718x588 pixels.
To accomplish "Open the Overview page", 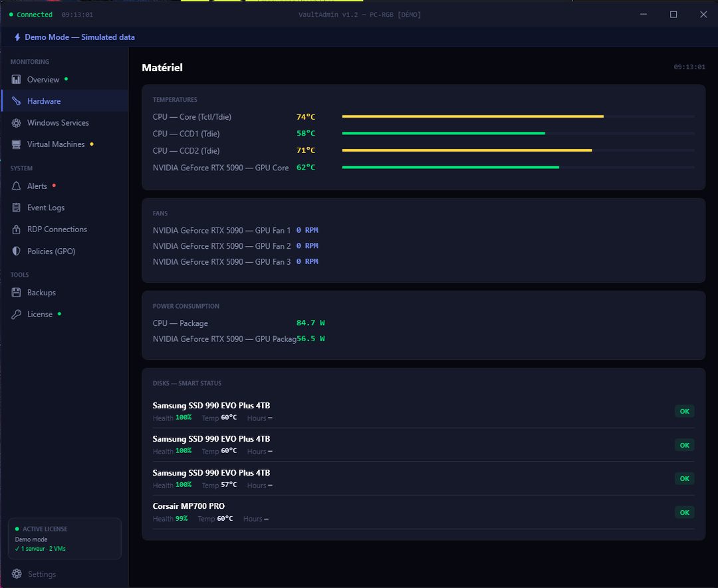I will tap(65, 80).
